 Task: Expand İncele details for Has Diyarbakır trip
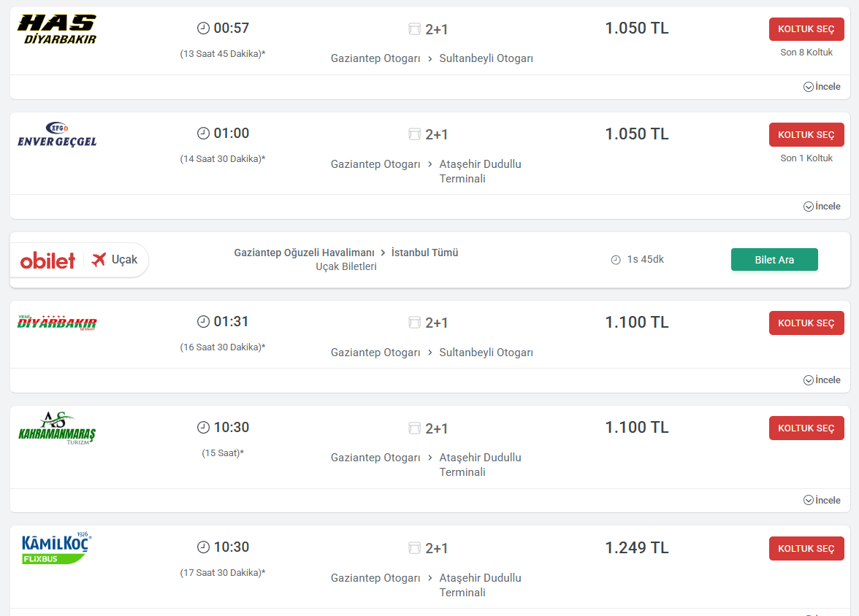pyautogui.click(x=822, y=87)
